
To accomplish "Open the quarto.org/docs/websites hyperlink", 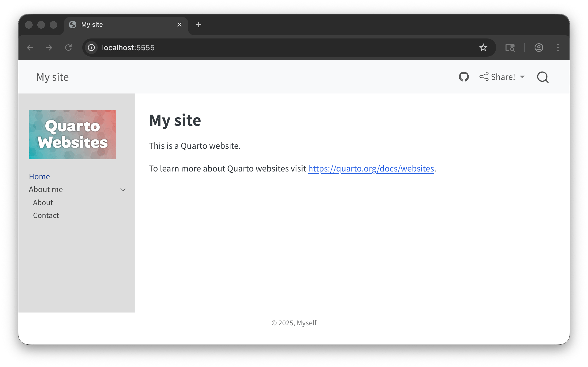I will [371, 169].
